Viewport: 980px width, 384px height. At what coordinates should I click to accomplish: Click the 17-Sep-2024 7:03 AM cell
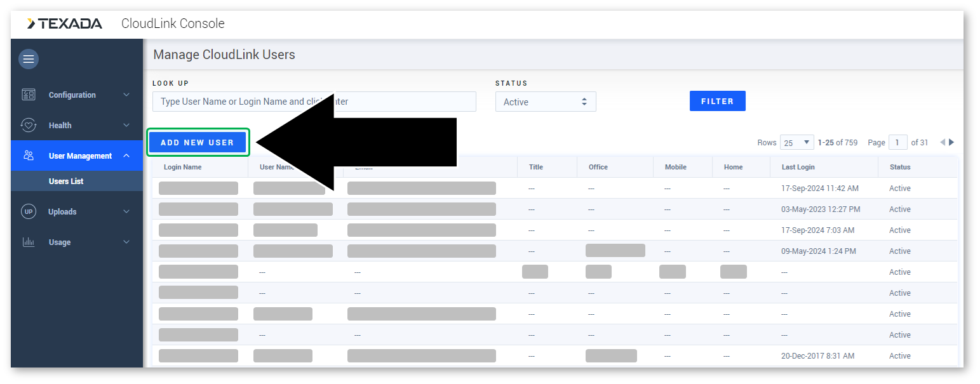[x=818, y=230]
